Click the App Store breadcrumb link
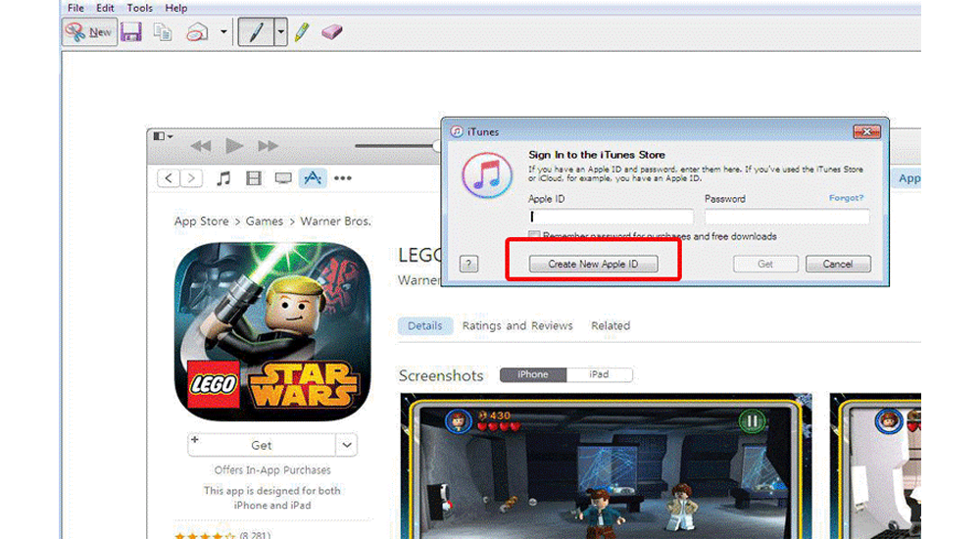Screen dimensions: 980x539 pyautogui.click(x=201, y=221)
